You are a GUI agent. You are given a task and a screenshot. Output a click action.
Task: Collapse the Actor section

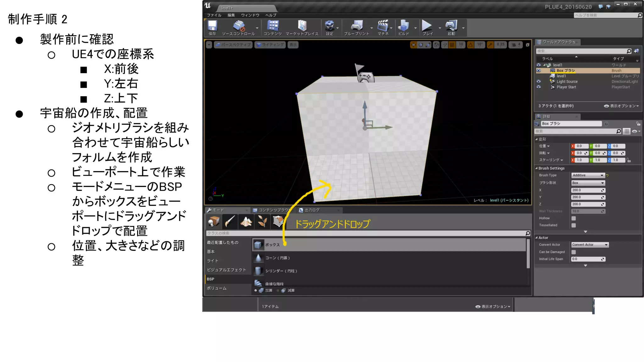point(536,238)
